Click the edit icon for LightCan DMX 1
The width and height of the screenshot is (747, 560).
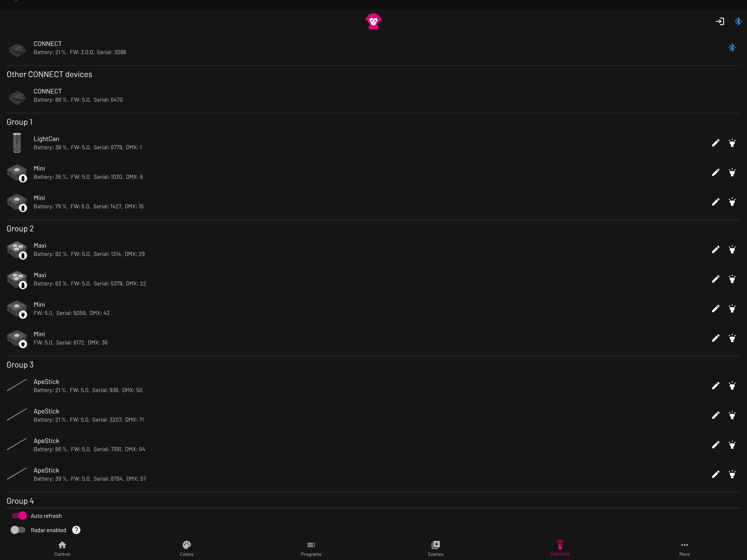pyautogui.click(x=716, y=143)
